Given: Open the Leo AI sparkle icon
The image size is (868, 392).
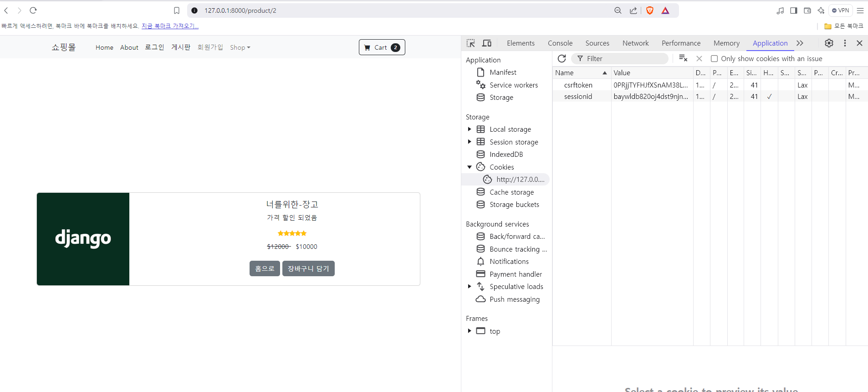Looking at the screenshot, I should pos(821,10).
